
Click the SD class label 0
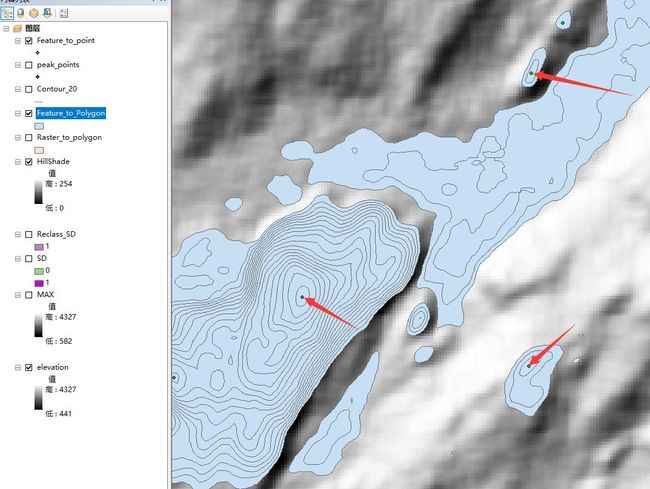[x=47, y=271]
